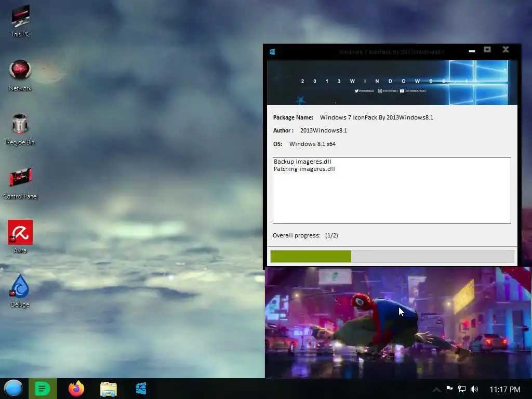The height and width of the screenshot is (399, 532).
Task: Open the volume speaker icon
Action: [x=474, y=389]
